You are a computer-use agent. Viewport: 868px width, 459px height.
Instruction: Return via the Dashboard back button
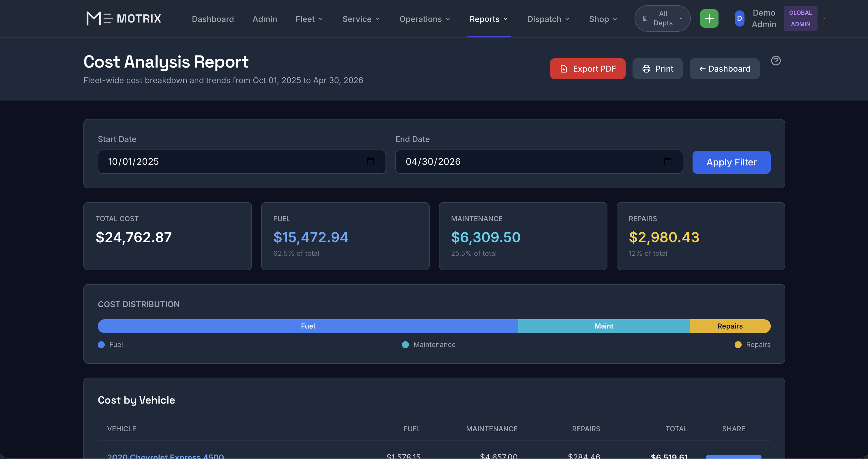(x=724, y=69)
